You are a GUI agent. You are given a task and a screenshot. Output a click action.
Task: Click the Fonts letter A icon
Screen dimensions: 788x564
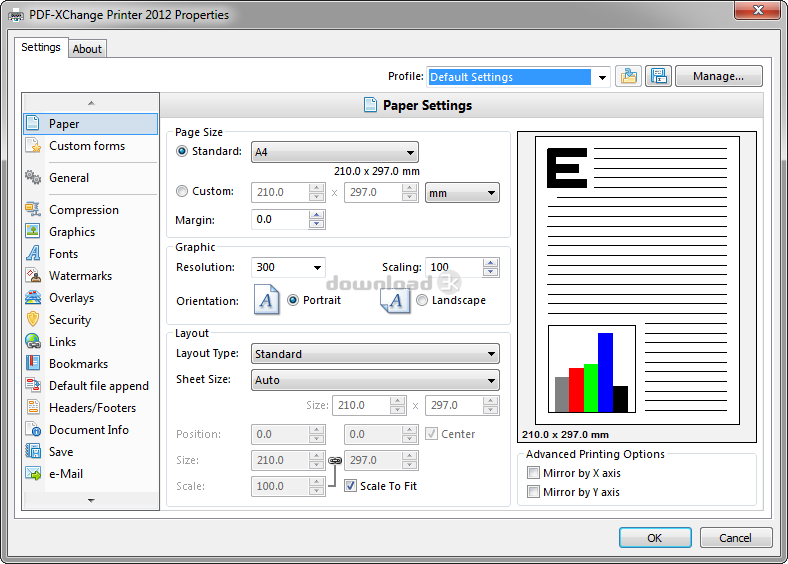33,253
